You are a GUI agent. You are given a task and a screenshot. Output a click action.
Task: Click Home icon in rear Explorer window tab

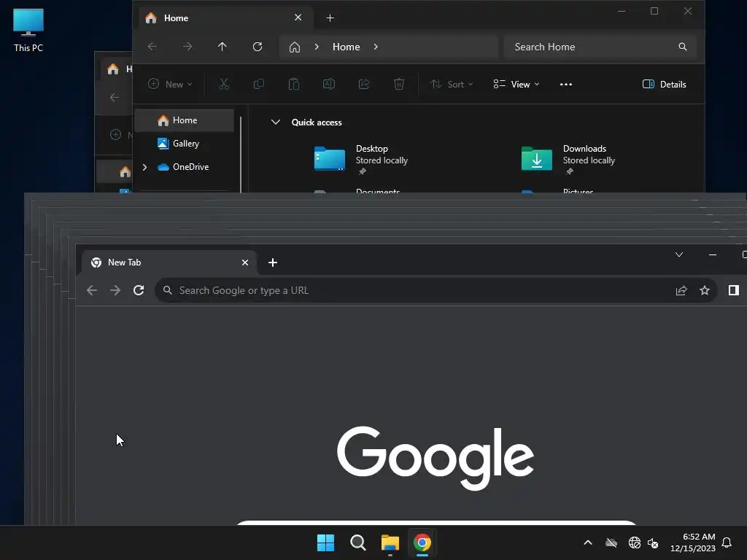point(113,69)
